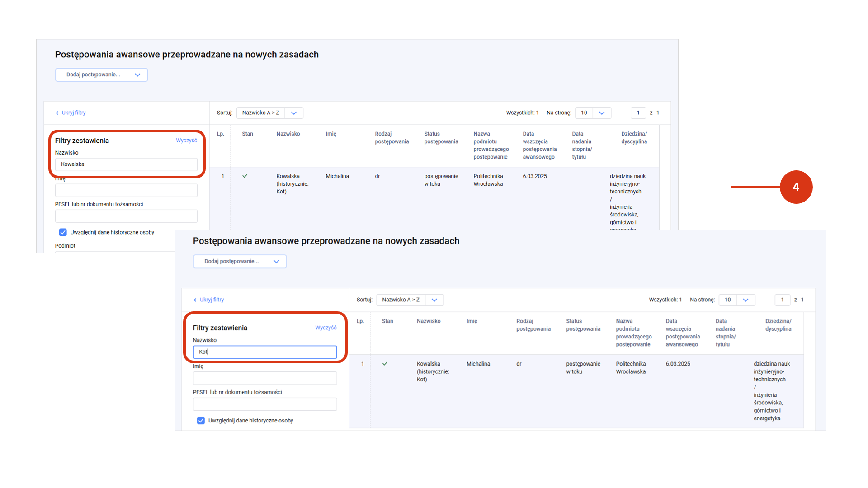Click the green checkmark status in upper table row
The height and width of the screenshot is (488, 868).
point(245,176)
